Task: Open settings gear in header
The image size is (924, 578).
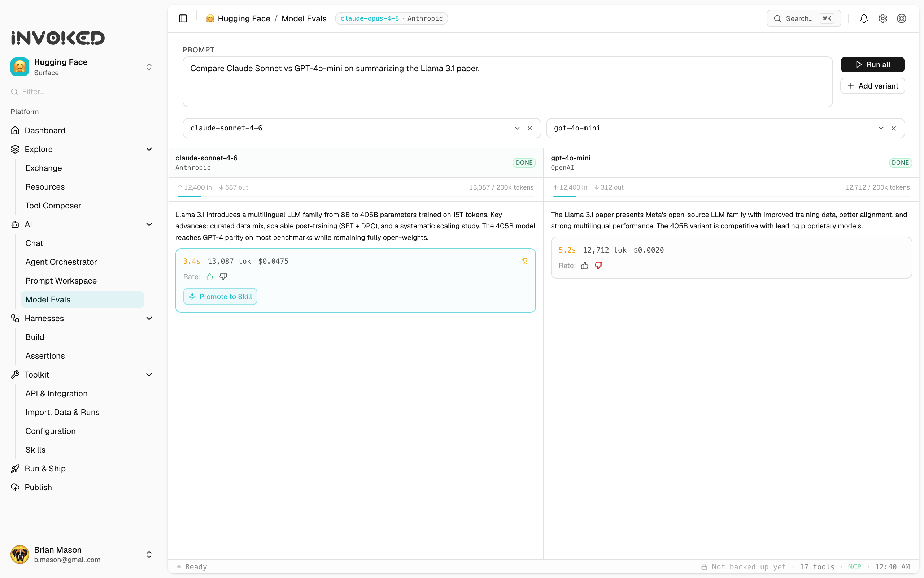Action: [x=882, y=18]
